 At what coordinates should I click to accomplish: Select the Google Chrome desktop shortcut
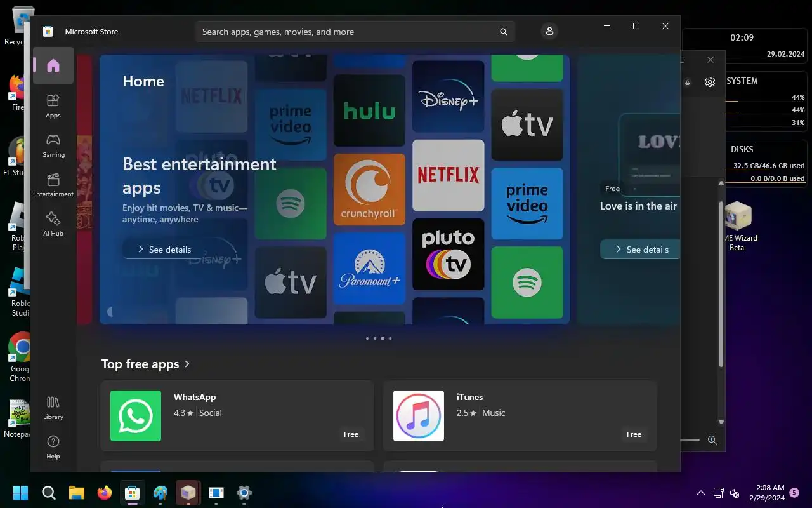(20, 358)
